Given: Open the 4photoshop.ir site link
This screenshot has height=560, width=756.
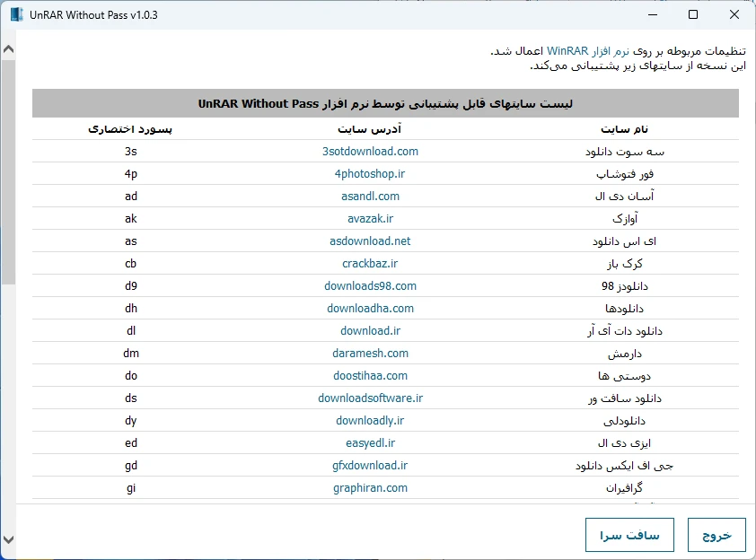Looking at the screenshot, I should [x=370, y=174].
